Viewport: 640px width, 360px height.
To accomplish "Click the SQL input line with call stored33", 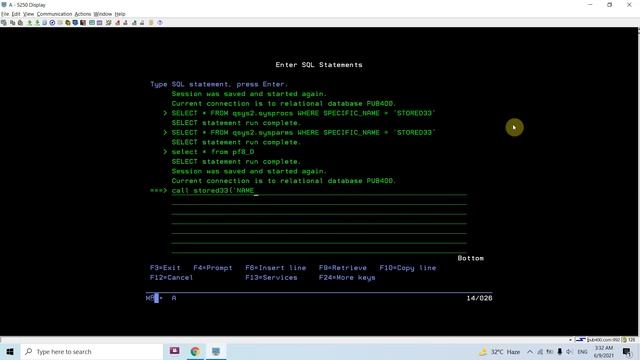I will click(319, 191).
